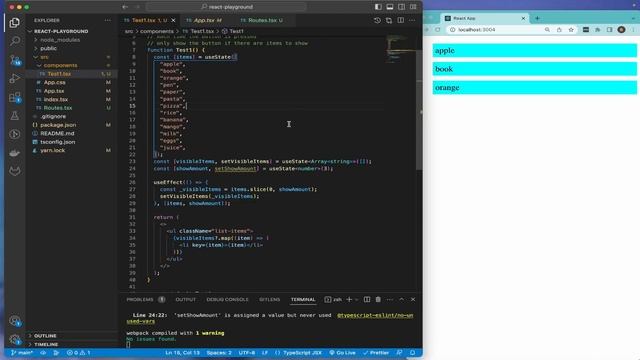
Task: Open the new terminal launch profile dropdown arrow
Action: [356, 300]
